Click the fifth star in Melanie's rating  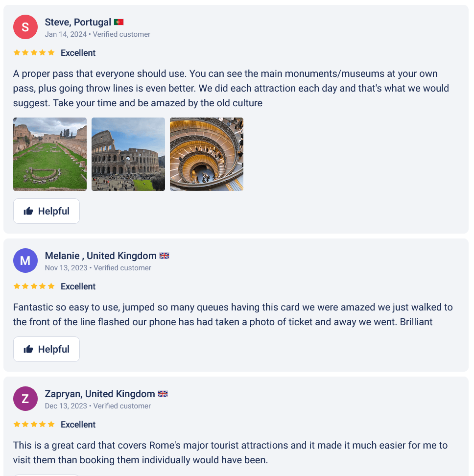pyautogui.click(x=51, y=286)
